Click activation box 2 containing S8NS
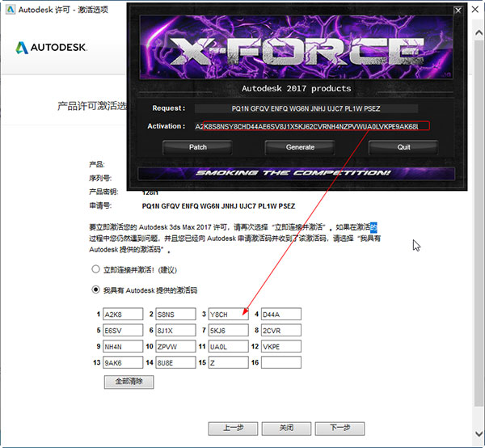485x448 pixels. [175, 314]
